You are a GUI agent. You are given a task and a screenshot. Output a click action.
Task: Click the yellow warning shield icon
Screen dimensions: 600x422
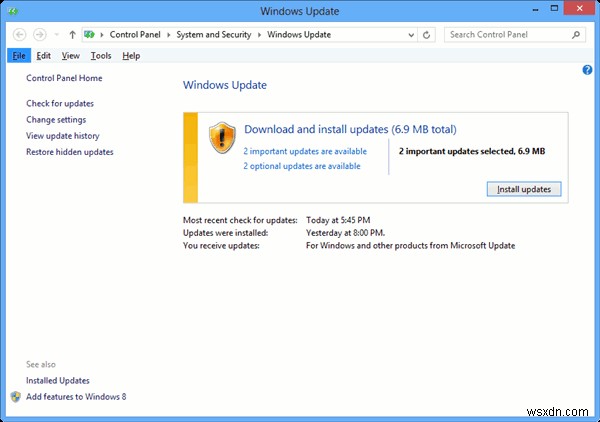click(222, 138)
